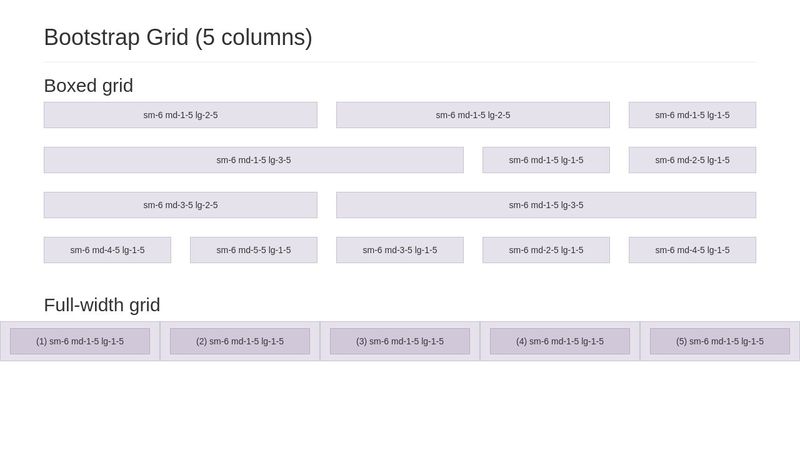Click the (2) sm-6 md-1-5 lg-1-5 cell

[240, 341]
